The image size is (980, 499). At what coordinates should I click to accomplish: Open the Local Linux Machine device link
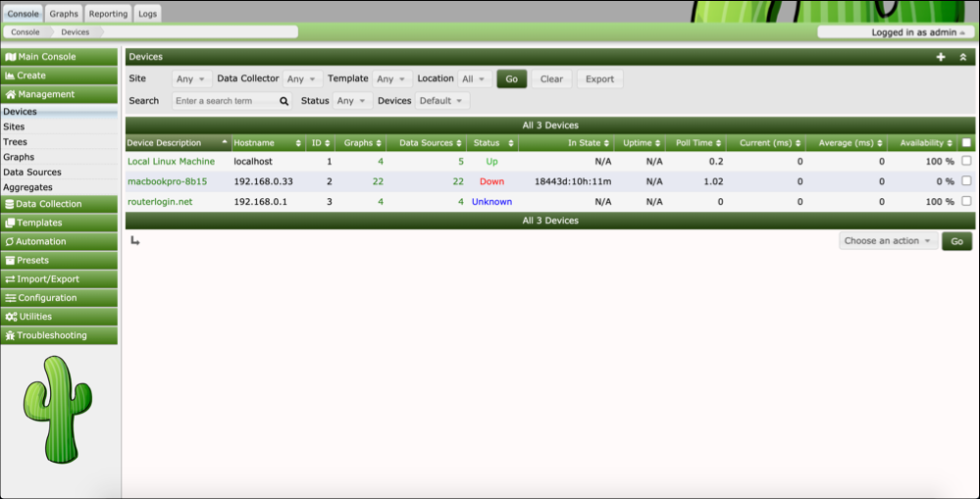(172, 161)
